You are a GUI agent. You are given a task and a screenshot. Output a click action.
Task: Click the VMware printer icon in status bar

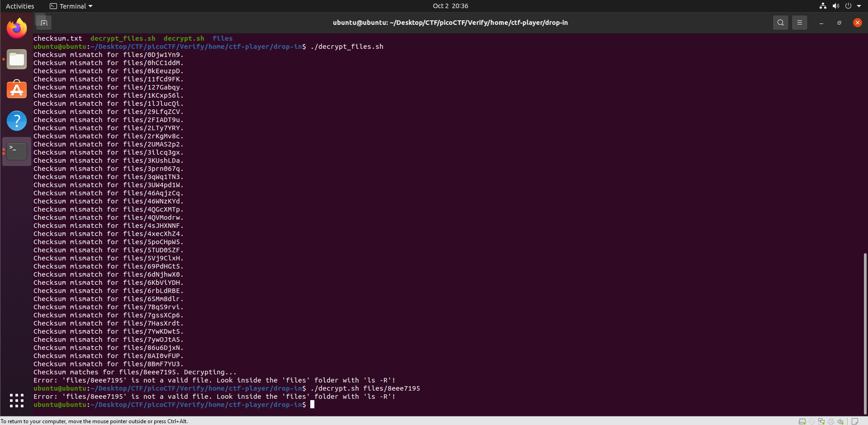point(831,421)
